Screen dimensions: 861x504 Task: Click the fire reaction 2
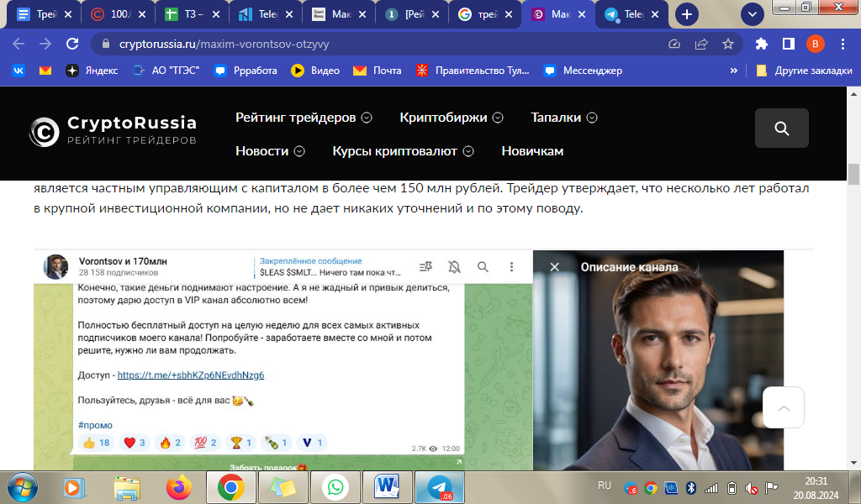click(x=170, y=443)
